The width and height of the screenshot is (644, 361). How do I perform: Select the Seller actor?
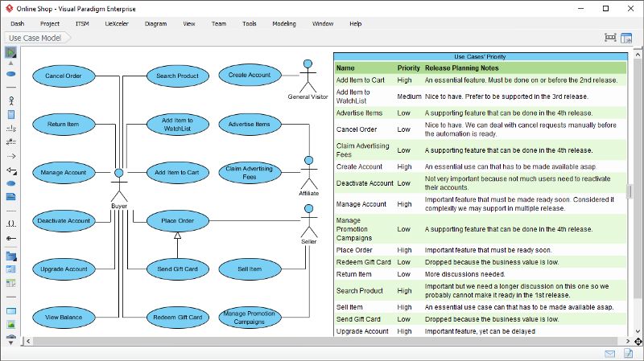click(x=309, y=224)
